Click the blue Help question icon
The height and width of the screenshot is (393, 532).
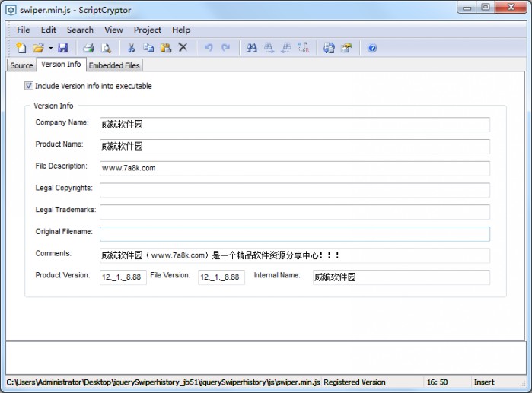click(x=372, y=48)
